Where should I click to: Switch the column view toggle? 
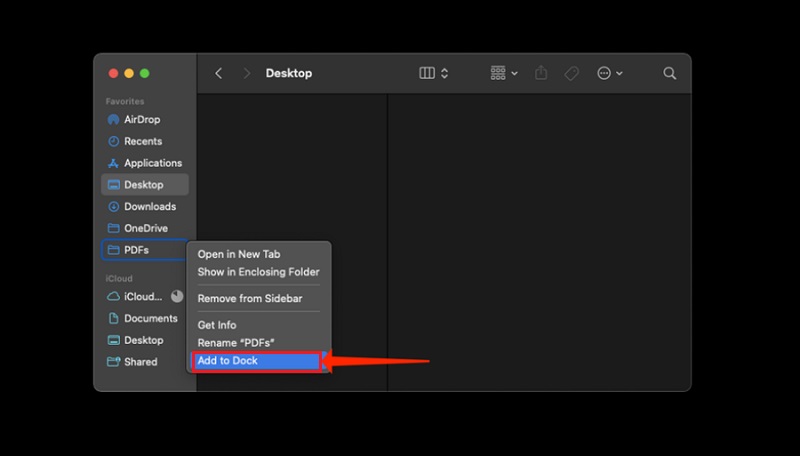[434, 73]
